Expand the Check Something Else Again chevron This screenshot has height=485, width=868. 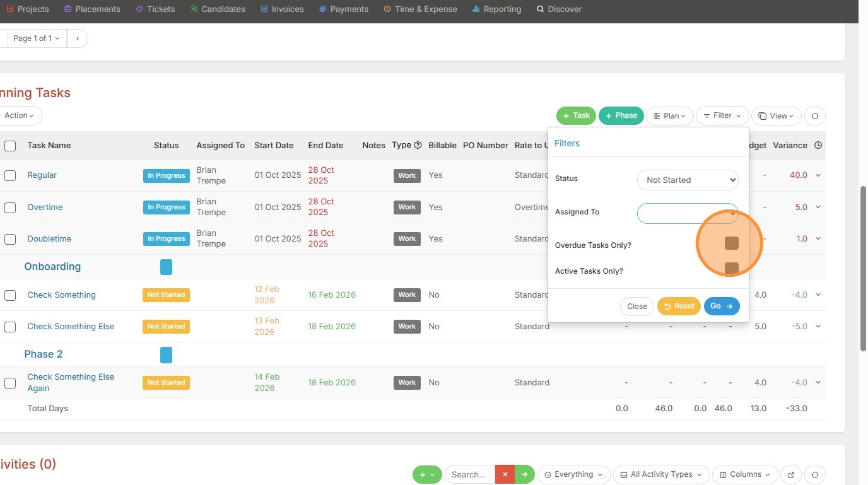(818, 383)
